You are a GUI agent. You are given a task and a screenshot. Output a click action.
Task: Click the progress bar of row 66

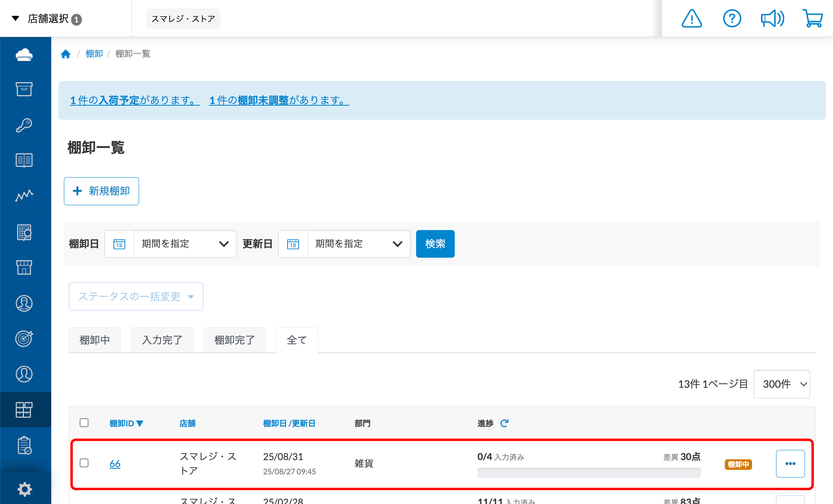tap(589, 473)
